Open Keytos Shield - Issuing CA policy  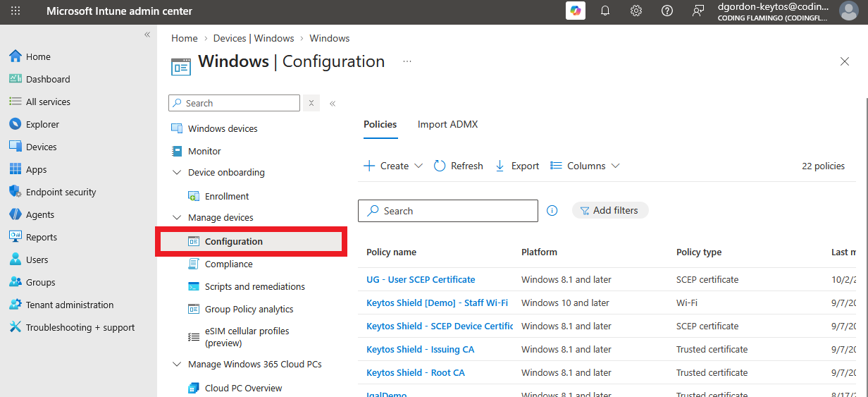(420, 349)
